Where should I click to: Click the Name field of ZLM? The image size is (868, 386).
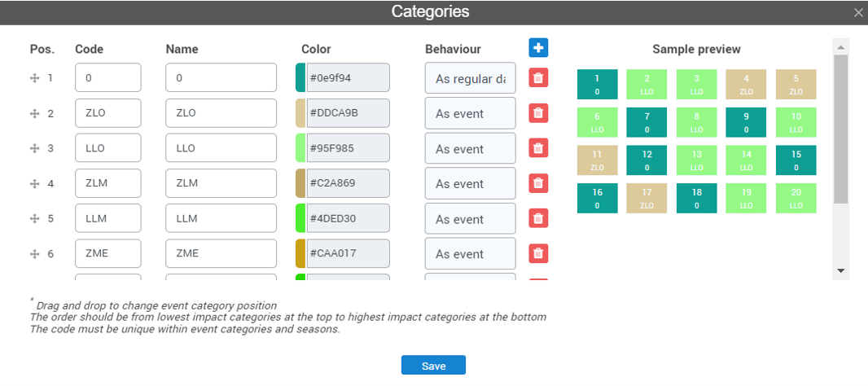[x=221, y=183]
